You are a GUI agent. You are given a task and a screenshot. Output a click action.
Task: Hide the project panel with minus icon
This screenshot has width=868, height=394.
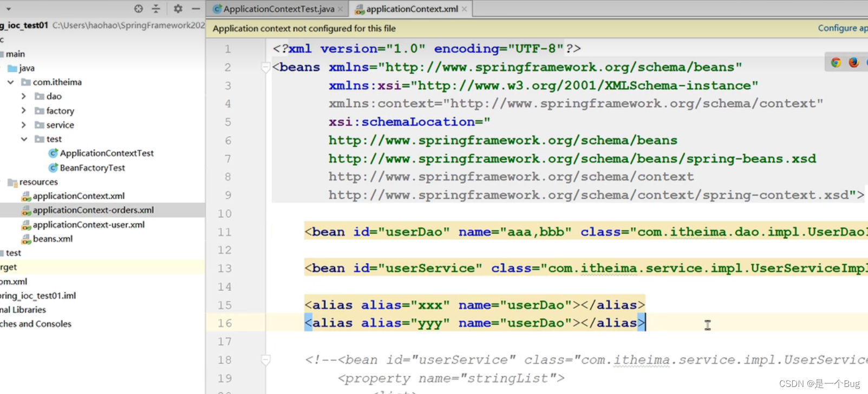196,9
